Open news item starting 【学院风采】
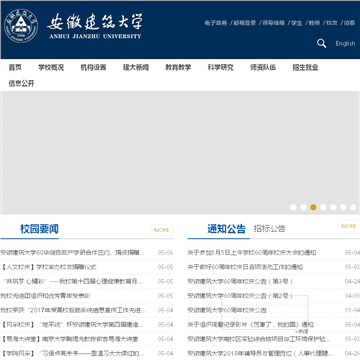The width and height of the screenshot is (360, 360). click(x=73, y=353)
